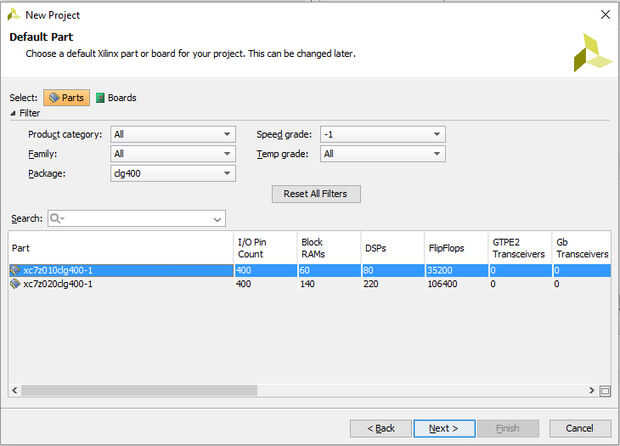This screenshot has height=446, width=620.
Task: Sort by the Part column header
Action: pyautogui.click(x=121, y=248)
